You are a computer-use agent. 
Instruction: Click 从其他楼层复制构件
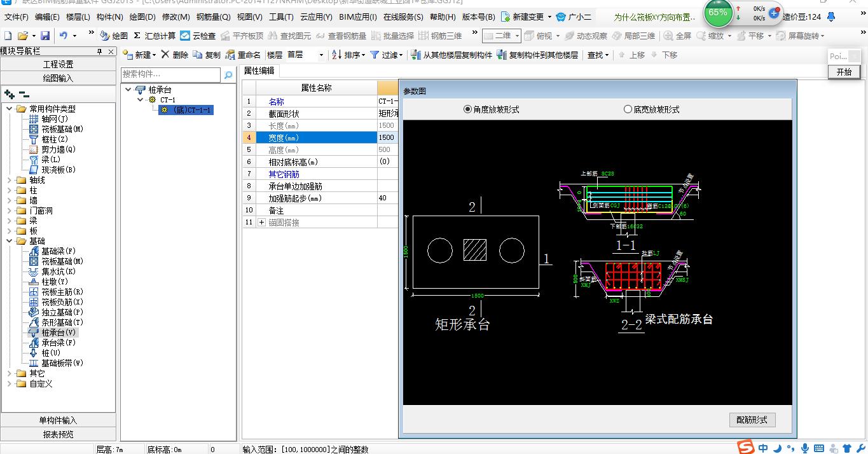(451, 55)
